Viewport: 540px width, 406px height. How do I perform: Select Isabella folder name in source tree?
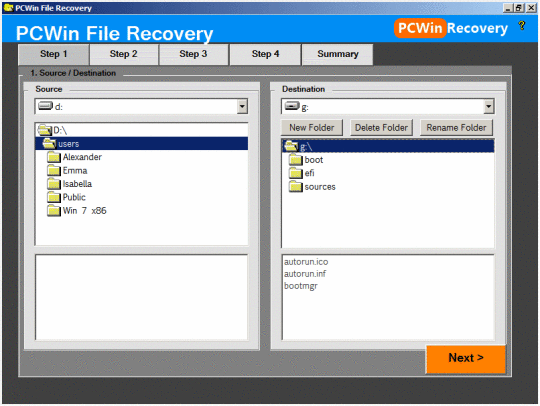(x=77, y=184)
